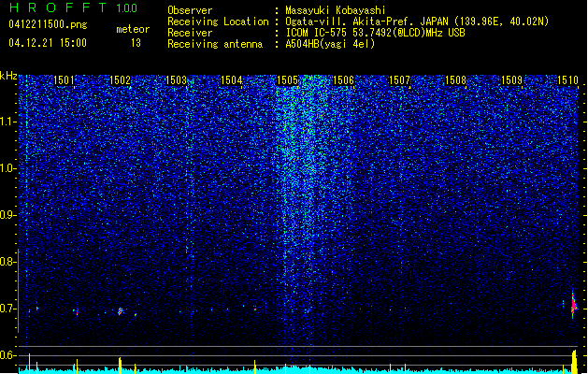Click the red-white echo spot below 1502
Viewport: 588px width, 374px height.
pyautogui.click(x=120, y=311)
